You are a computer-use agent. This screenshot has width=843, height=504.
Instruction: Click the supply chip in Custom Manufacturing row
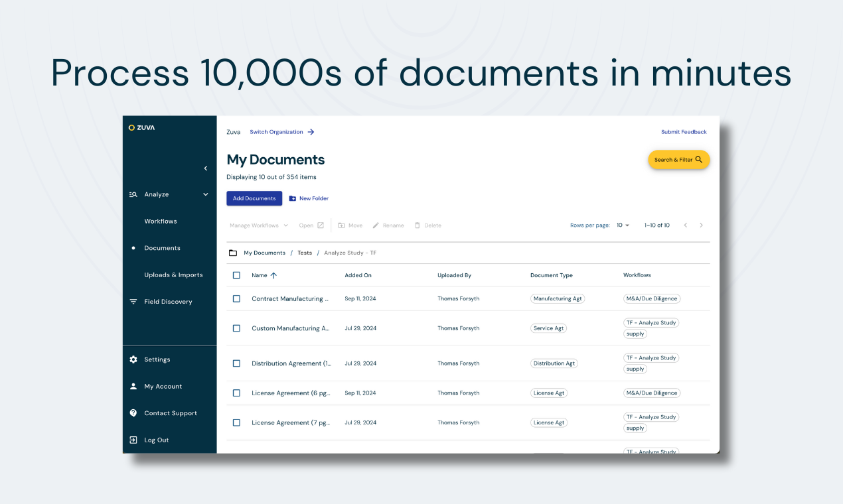point(635,334)
